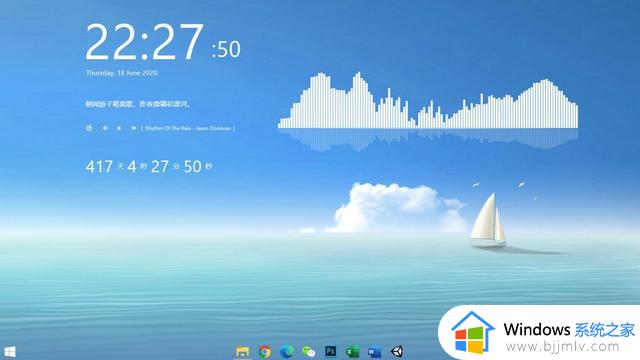Launch Photoshop from the taskbar
The image size is (640, 360).
(x=331, y=351)
